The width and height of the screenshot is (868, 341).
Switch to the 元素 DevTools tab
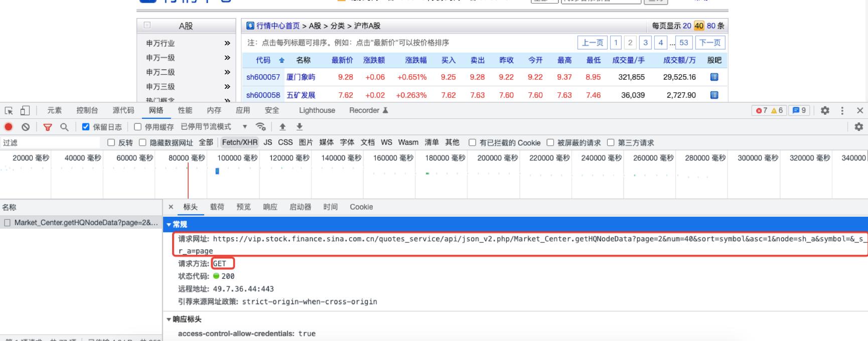pos(54,110)
